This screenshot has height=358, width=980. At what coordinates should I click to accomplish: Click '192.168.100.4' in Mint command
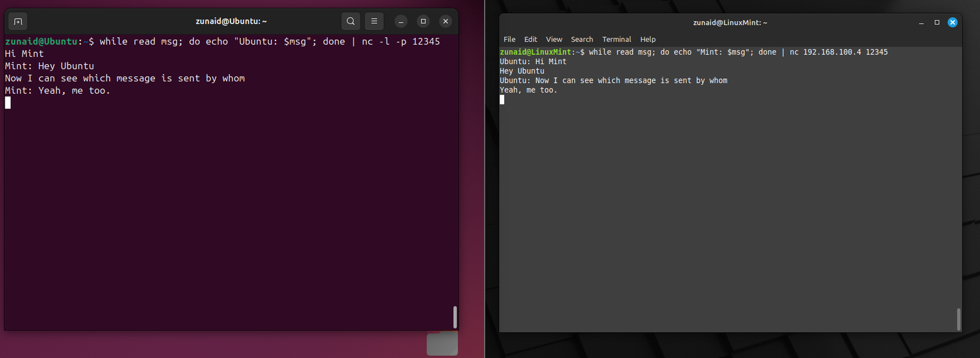pos(832,52)
